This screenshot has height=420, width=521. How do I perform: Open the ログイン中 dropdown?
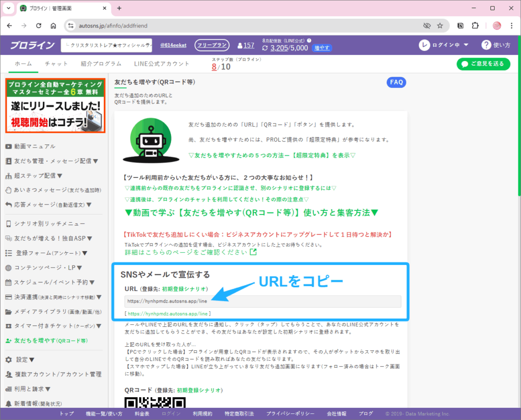pos(444,45)
